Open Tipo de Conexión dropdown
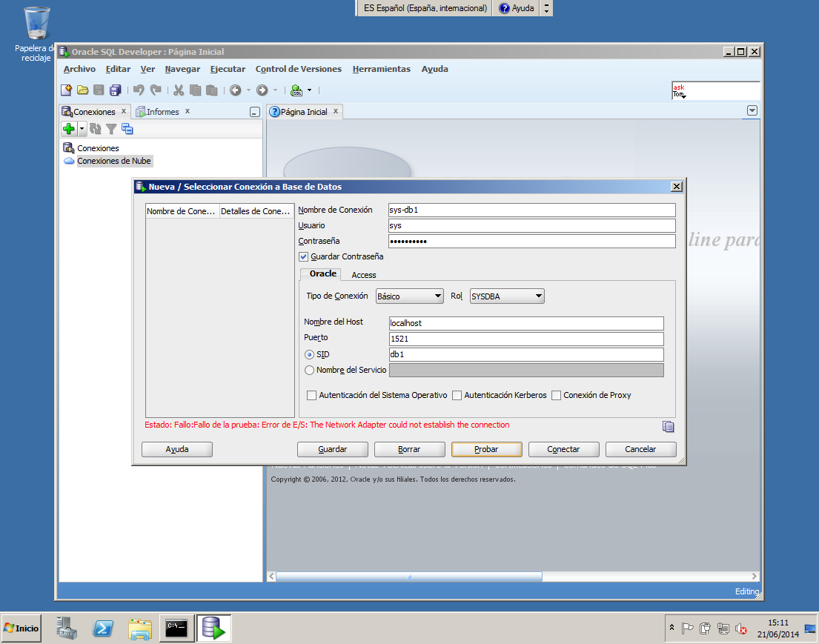Image resolution: width=819 pixels, height=644 pixels. tap(409, 296)
